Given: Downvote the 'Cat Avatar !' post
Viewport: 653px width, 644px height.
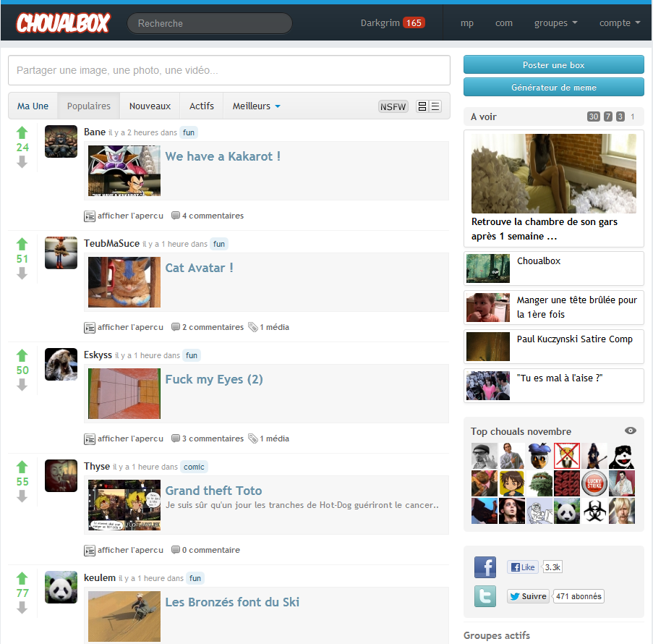Looking at the screenshot, I should (x=22, y=274).
